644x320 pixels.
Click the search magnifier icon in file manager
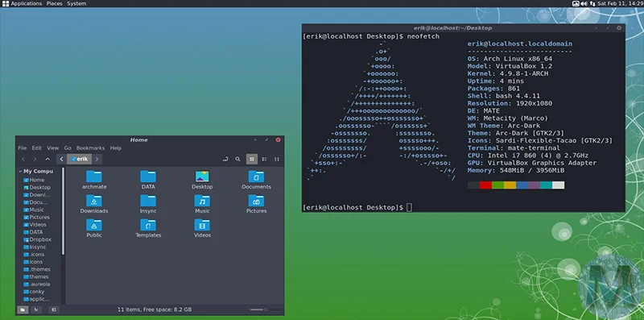237,159
